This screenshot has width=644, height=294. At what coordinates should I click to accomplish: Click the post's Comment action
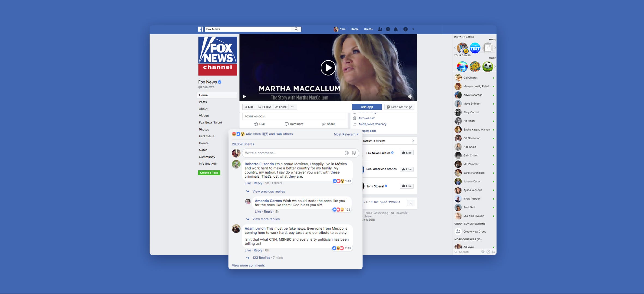click(x=294, y=124)
